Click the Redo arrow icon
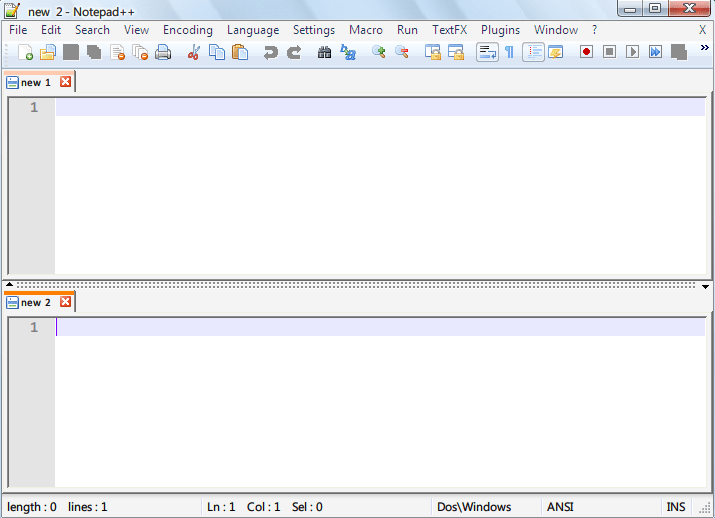Viewport: 715px width, 518px height. (x=294, y=52)
